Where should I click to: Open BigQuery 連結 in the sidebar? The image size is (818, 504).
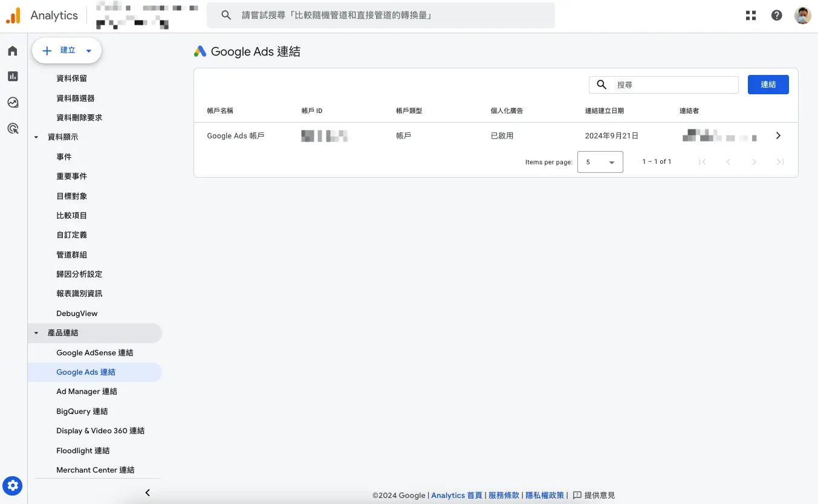82,412
